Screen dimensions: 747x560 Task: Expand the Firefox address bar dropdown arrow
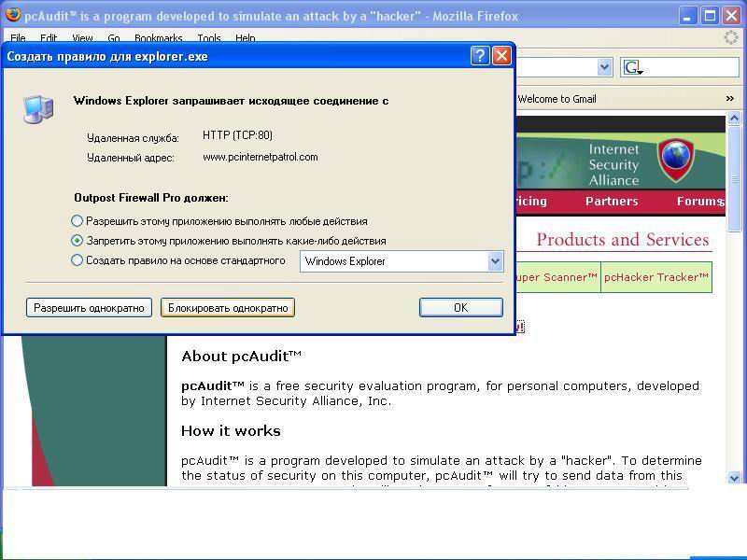click(604, 67)
